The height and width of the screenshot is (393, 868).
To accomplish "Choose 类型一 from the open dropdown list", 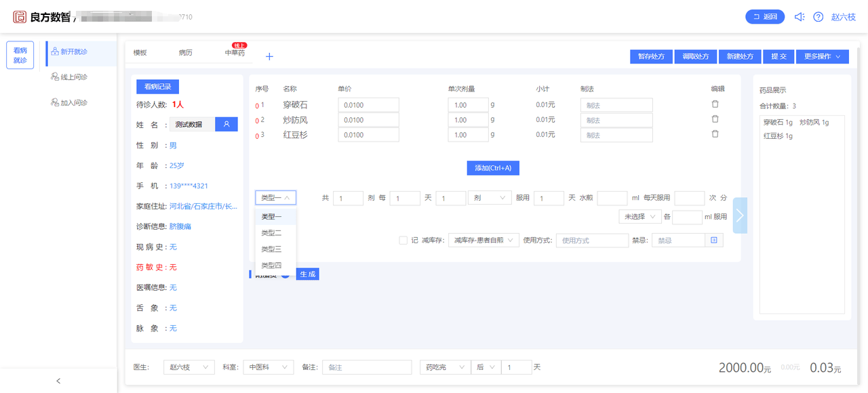I will [275, 217].
